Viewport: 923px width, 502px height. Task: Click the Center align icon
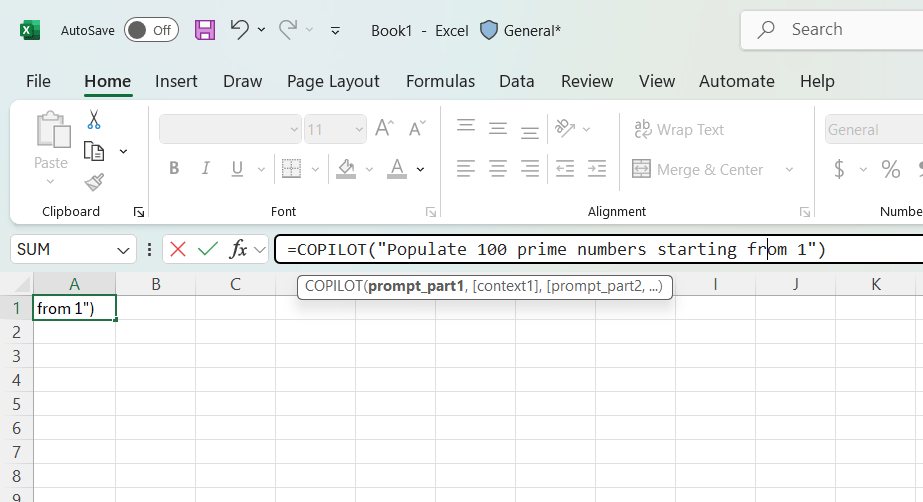[498, 169]
